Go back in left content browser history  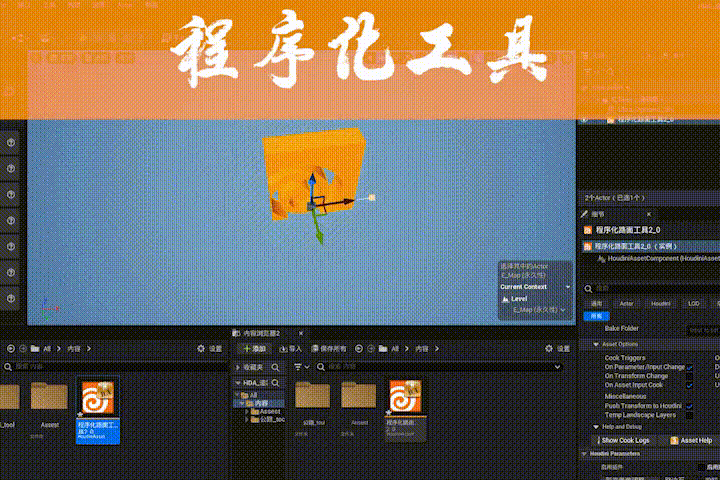click(11, 349)
